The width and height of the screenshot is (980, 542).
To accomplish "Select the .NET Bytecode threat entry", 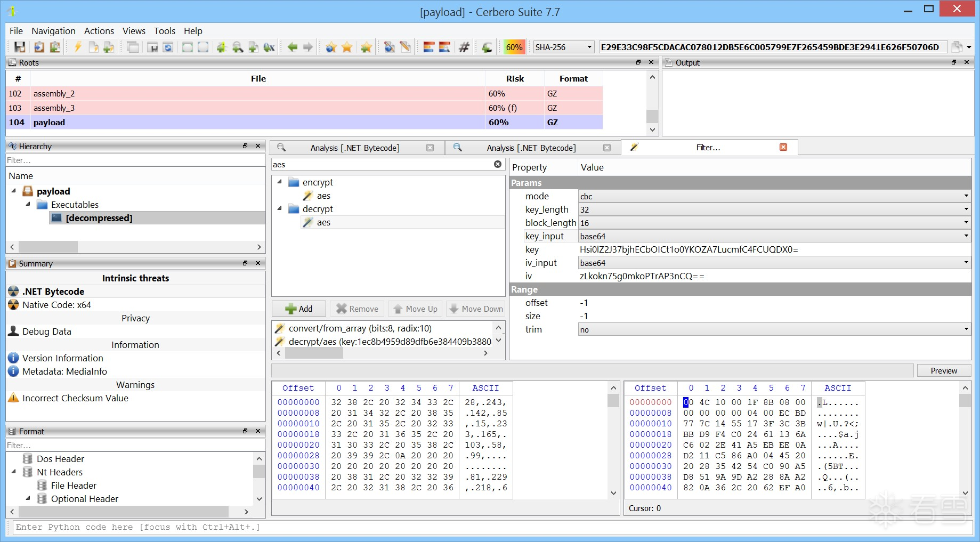I will point(53,292).
